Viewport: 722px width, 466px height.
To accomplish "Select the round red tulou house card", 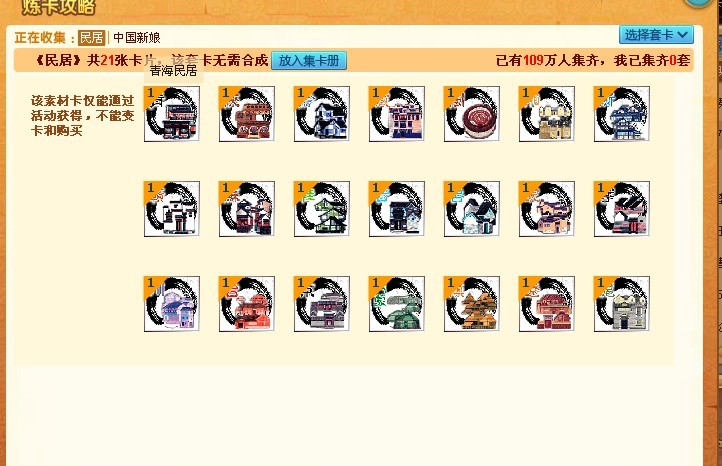I will coord(472,114).
